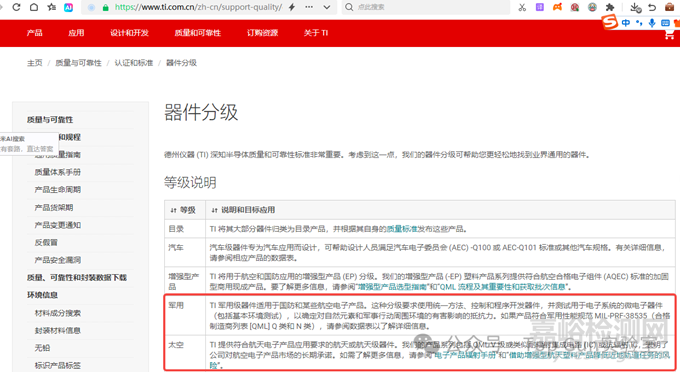Open the favorites star icon

[51, 7]
